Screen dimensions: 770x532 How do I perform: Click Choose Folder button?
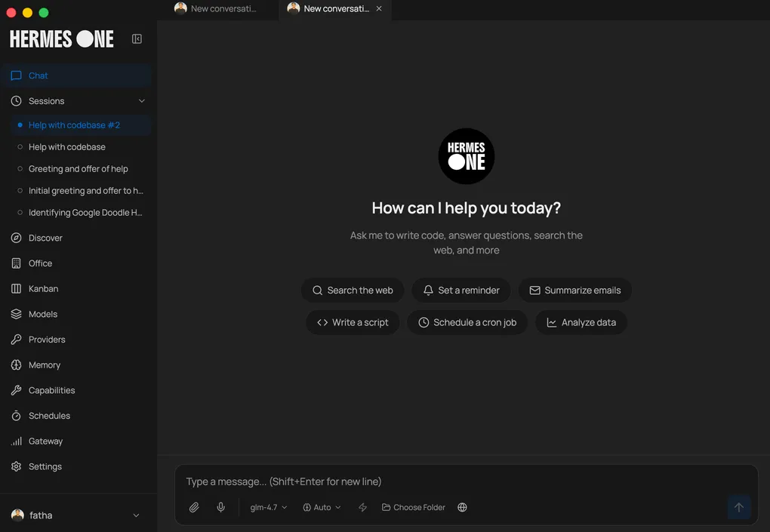414,507
